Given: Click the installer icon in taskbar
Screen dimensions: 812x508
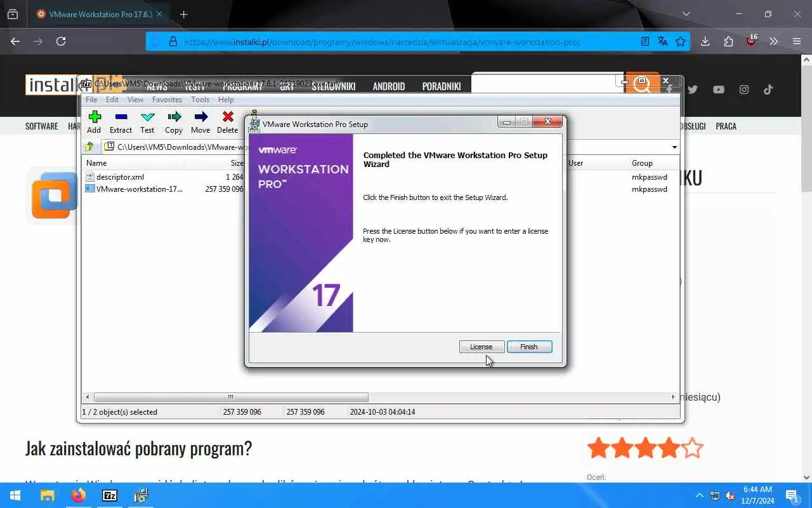Looking at the screenshot, I should pyautogui.click(x=141, y=495).
